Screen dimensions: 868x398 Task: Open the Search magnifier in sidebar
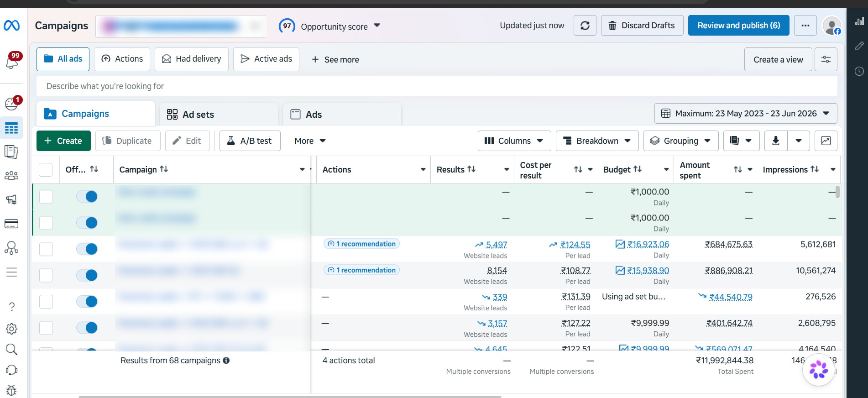coord(11,350)
